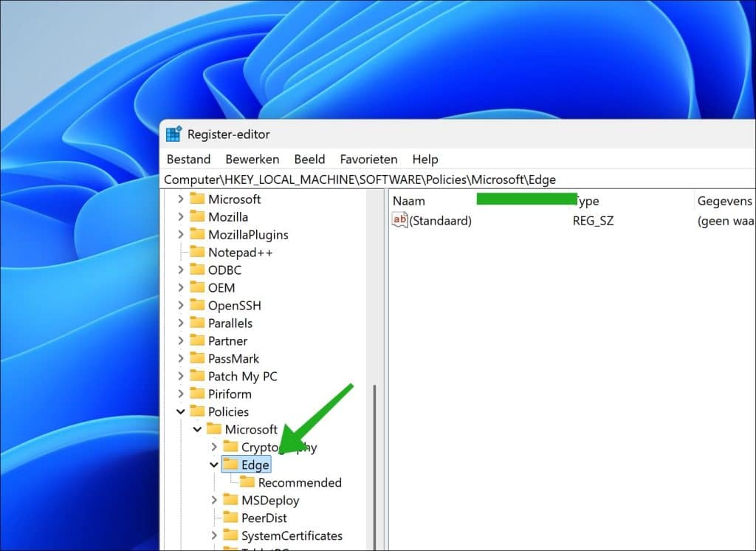
Task: Click the Partner folder icon
Action: 197,340
